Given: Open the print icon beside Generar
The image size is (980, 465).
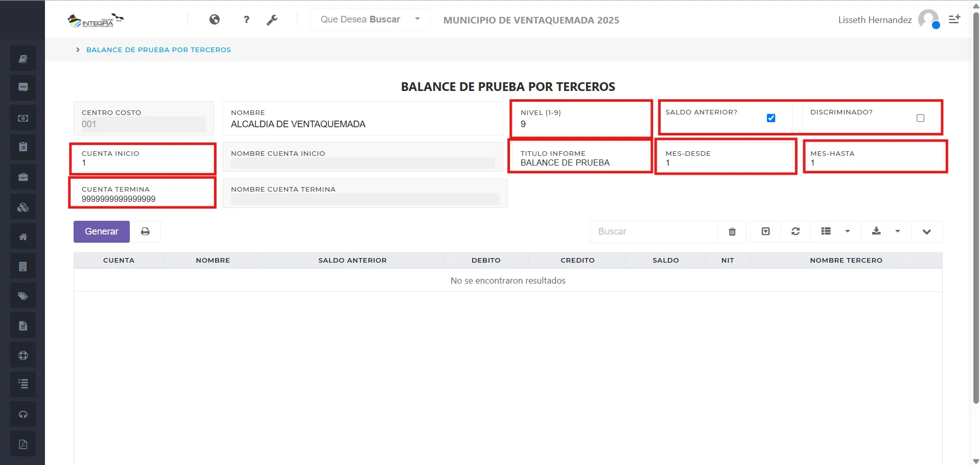Looking at the screenshot, I should pyautogui.click(x=146, y=231).
